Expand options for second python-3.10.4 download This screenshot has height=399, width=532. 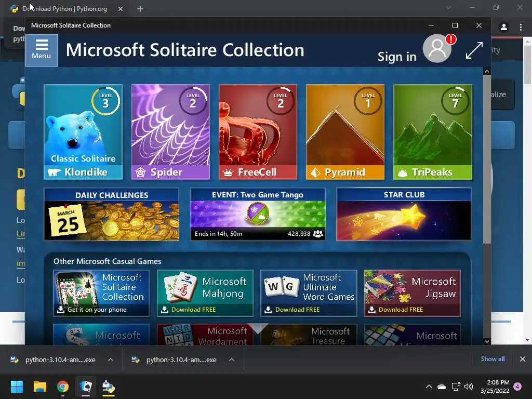click(x=232, y=360)
